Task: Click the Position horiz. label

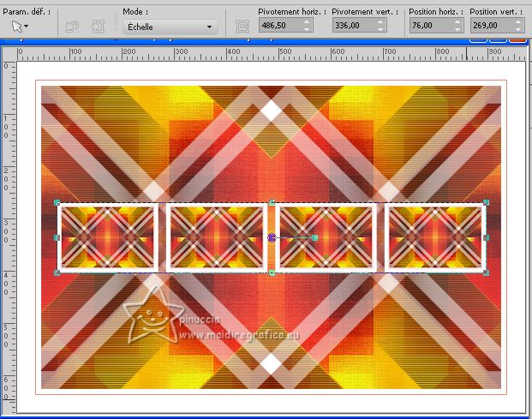Action: pos(436,11)
